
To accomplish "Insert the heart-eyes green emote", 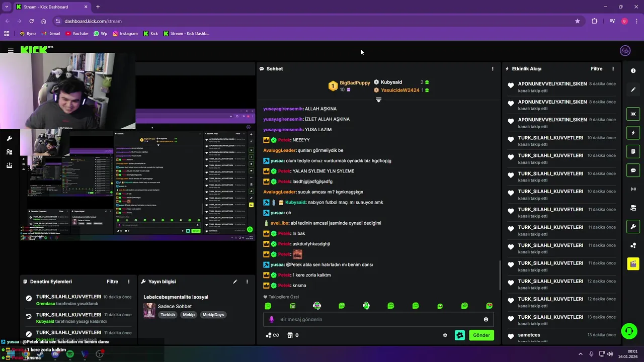I will tap(489, 306).
